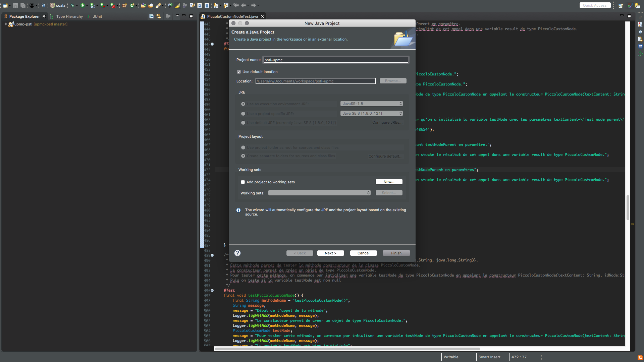This screenshot has width=644, height=362.
Task: Click the JUnit tab icon
Action: (89, 16)
